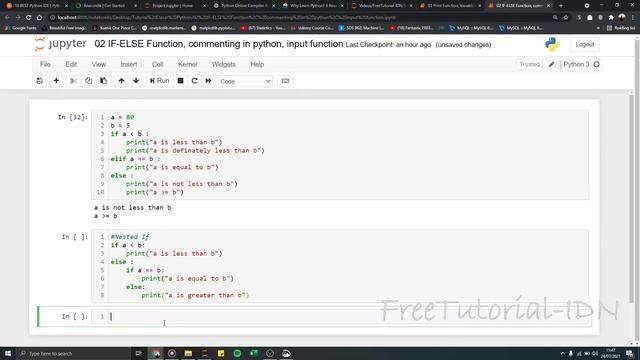Open Excel from the taskbar
640x360 pixels.
coord(253,353)
